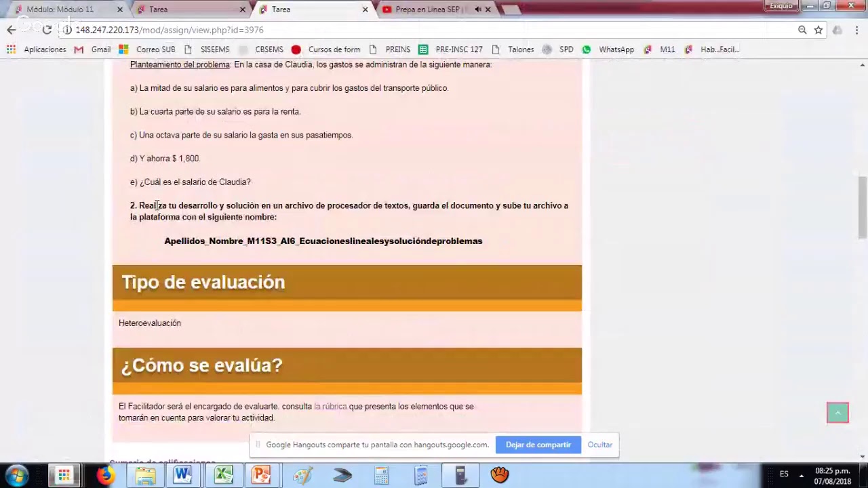The image size is (868, 488).
Task: Open File Explorer from the taskbar
Action: pyautogui.click(x=146, y=475)
